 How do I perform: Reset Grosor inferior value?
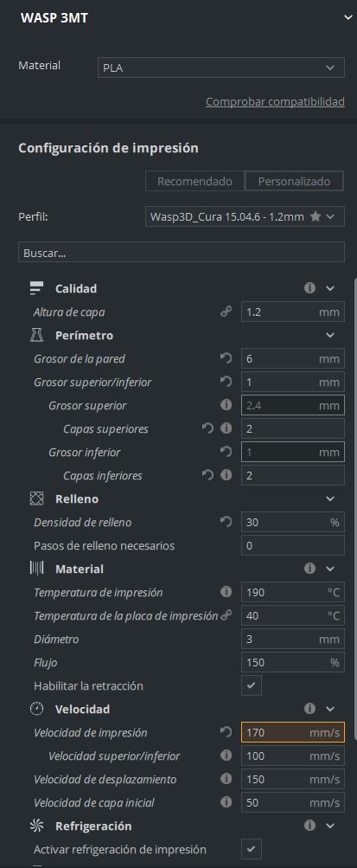(x=226, y=452)
